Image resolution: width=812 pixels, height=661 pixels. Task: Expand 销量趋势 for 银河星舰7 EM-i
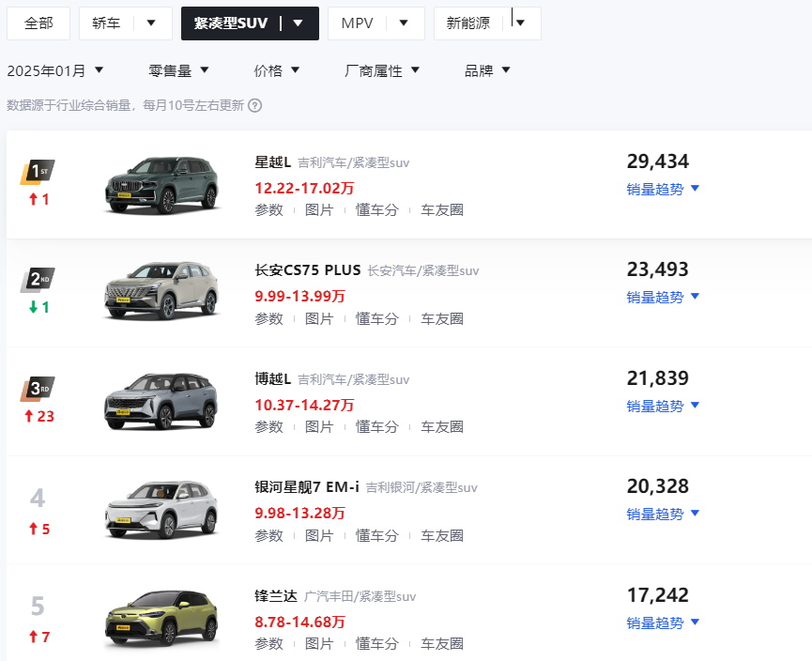(663, 515)
